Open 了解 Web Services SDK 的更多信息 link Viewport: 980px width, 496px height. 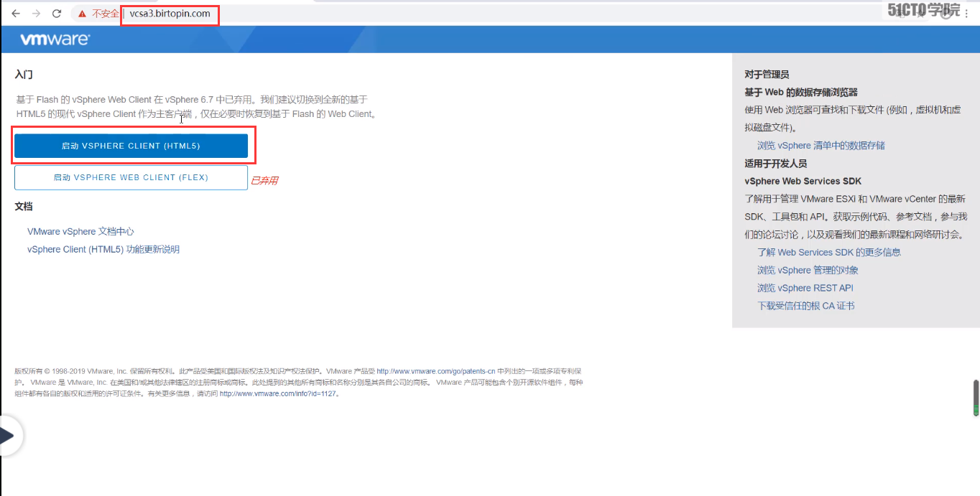[x=828, y=252]
